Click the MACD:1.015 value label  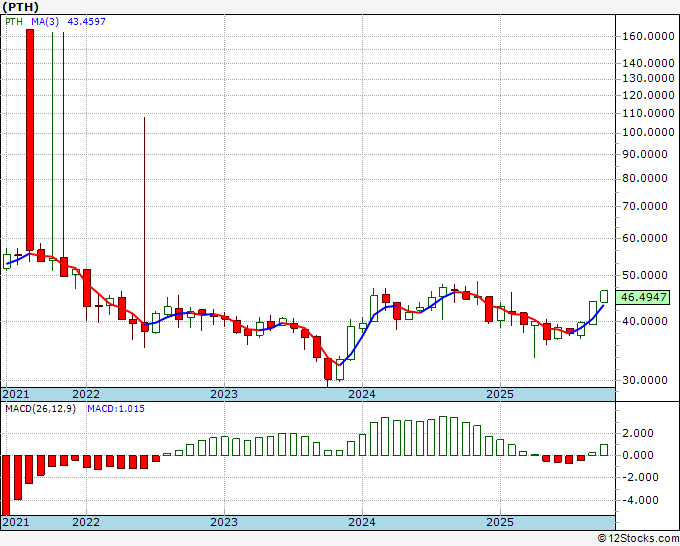point(116,409)
